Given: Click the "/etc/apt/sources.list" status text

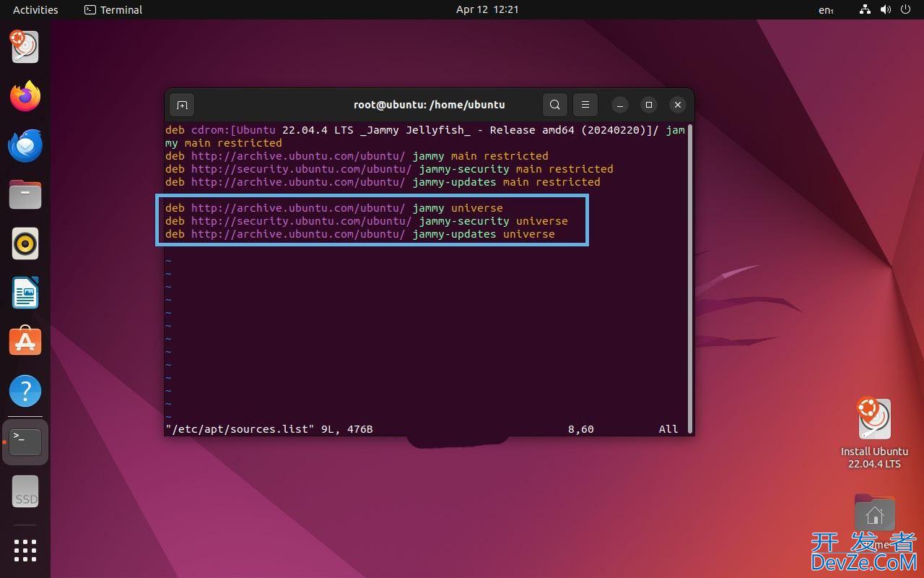Looking at the screenshot, I should (240, 429).
